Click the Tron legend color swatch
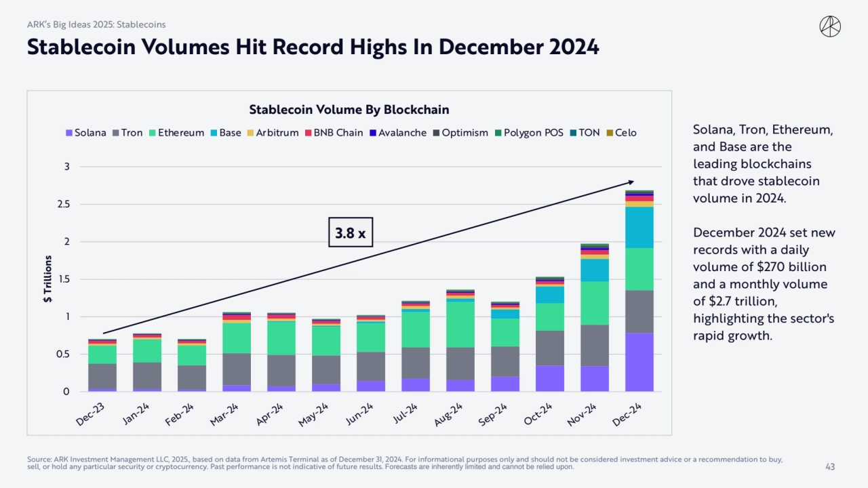The width and height of the screenshot is (868, 488). point(115,133)
